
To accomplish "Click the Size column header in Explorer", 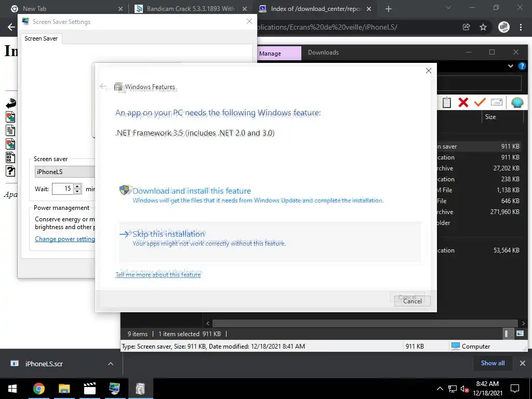I will point(502,117).
